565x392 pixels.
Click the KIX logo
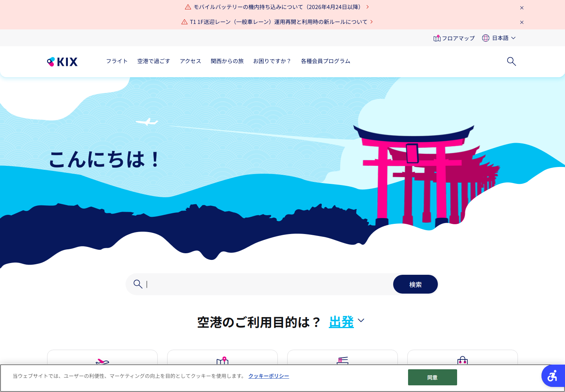click(62, 62)
